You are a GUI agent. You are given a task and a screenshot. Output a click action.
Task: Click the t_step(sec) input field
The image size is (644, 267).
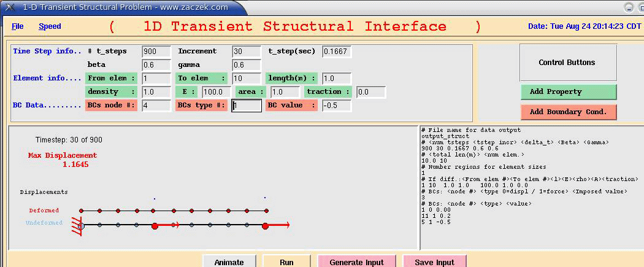337,52
